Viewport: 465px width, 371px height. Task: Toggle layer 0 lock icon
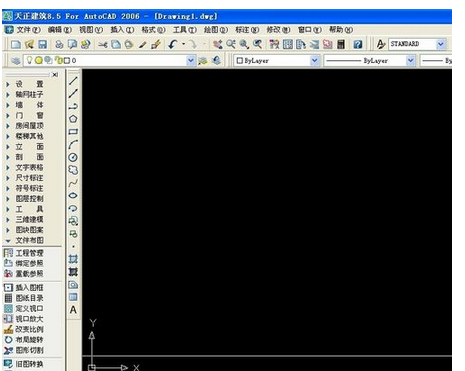click(x=58, y=61)
